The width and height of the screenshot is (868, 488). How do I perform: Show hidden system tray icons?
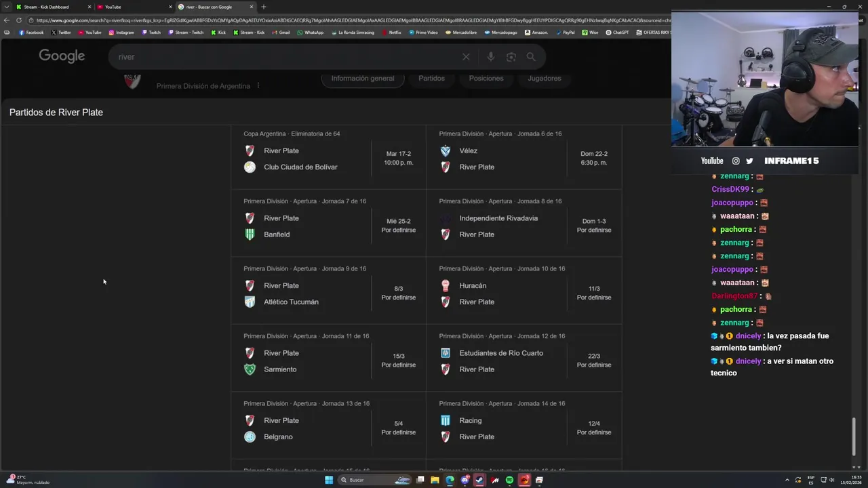(787, 480)
